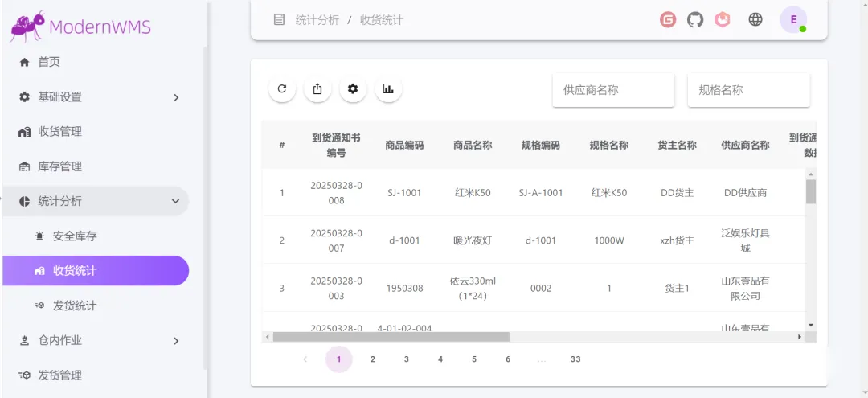Click the vertical scrollbar up arrow
This screenshot has width=868, height=398.
[x=811, y=174]
